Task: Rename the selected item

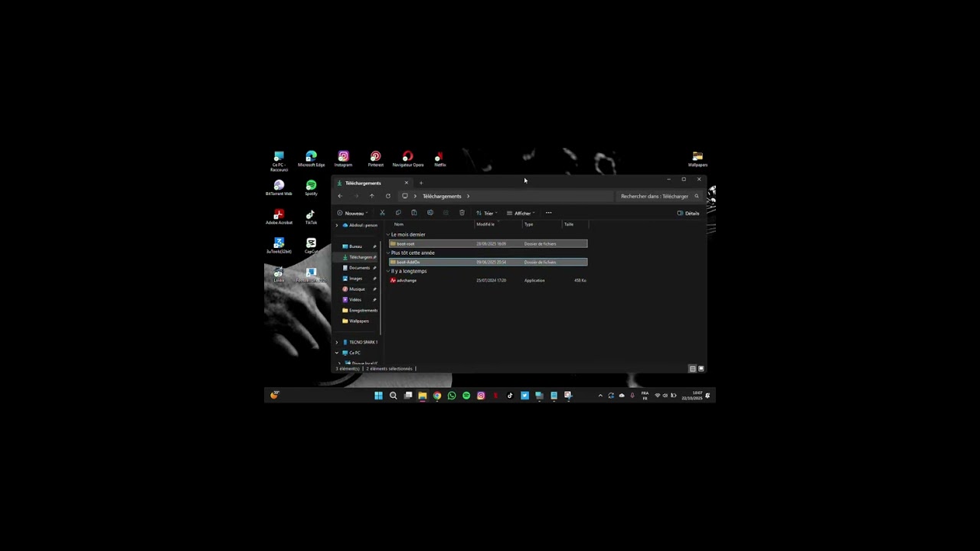Action: click(430, 213)
